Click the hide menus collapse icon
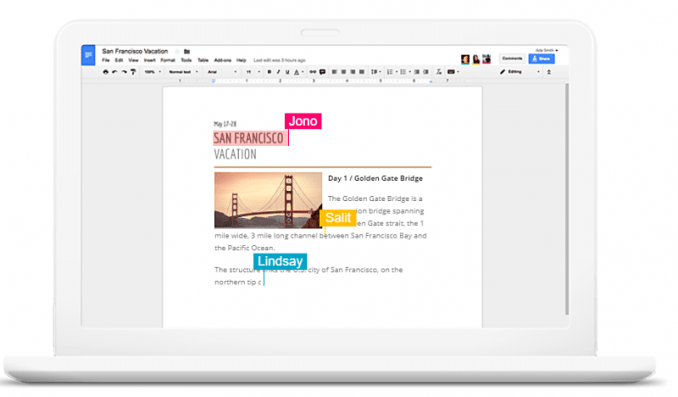Viewport: 678px width, 397px height. click(549, 72)
